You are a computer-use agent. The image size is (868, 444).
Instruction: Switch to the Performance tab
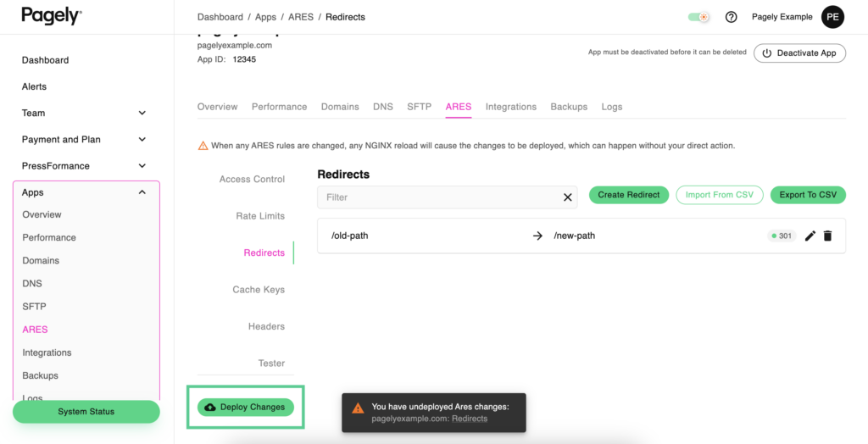[x=280, y=107]
